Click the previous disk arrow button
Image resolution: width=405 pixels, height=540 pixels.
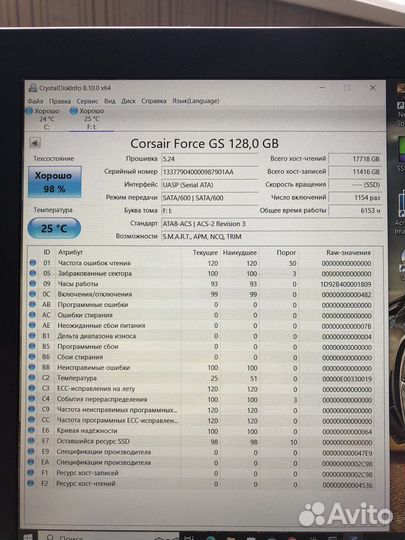(35, 143)
